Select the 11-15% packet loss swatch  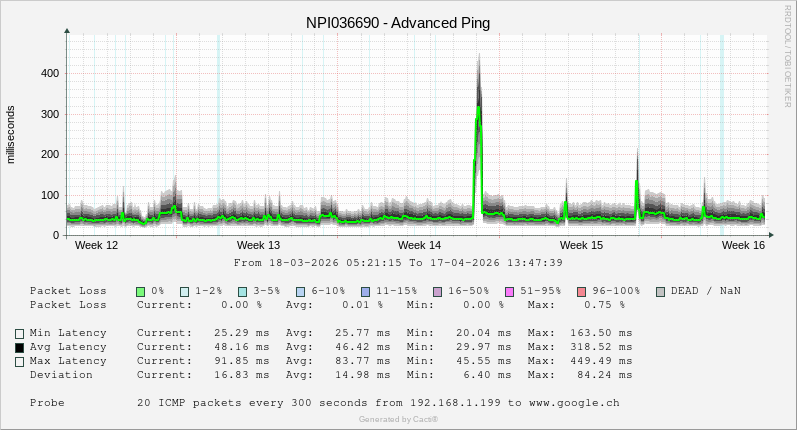pos(366,291)
